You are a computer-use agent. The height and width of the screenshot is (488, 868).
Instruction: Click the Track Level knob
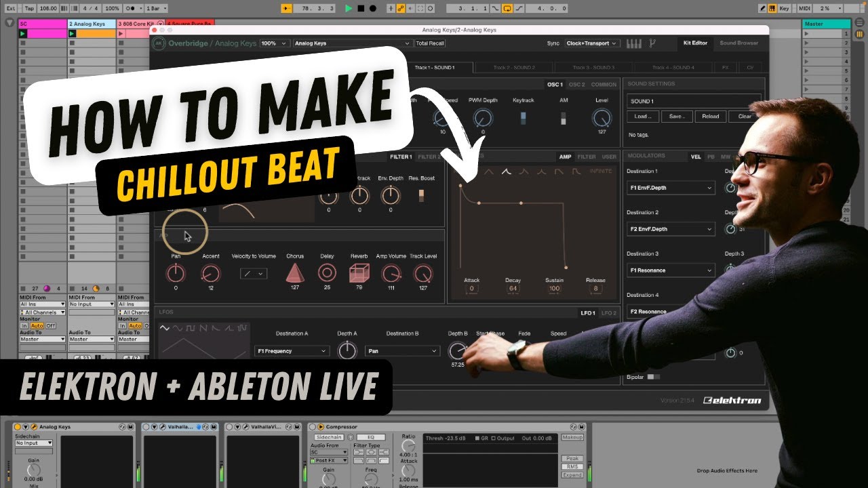[422, 274]
